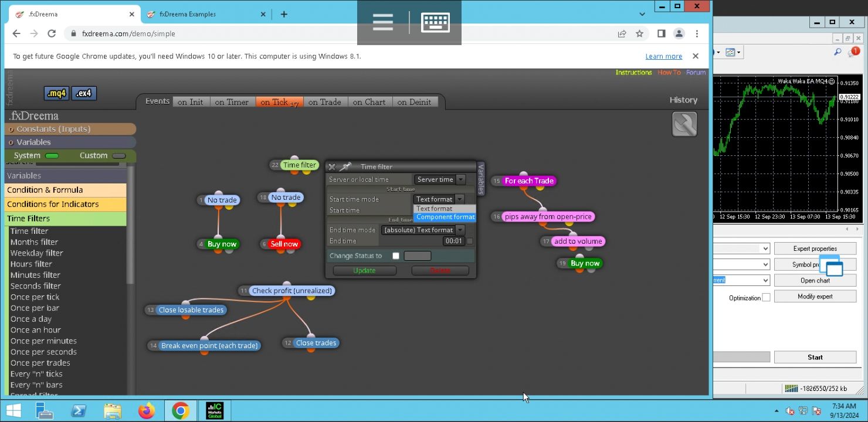
Task: Click the muted volume tray icon
Action: point(790,411)
